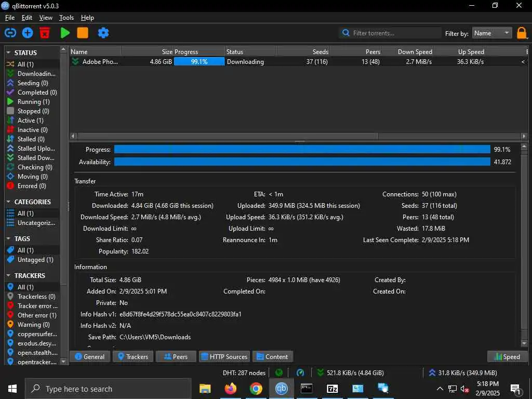Screen dimensions: 532x399
Task: Click the torrent list horizontal scrollbar
Action: click(228, 136)
